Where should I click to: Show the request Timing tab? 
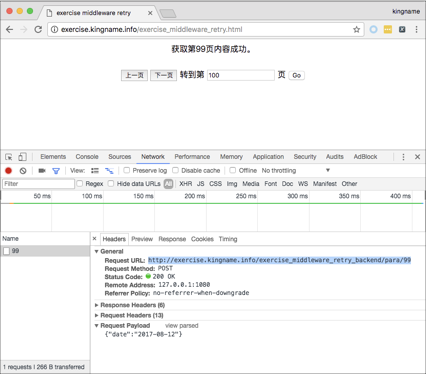228,239
